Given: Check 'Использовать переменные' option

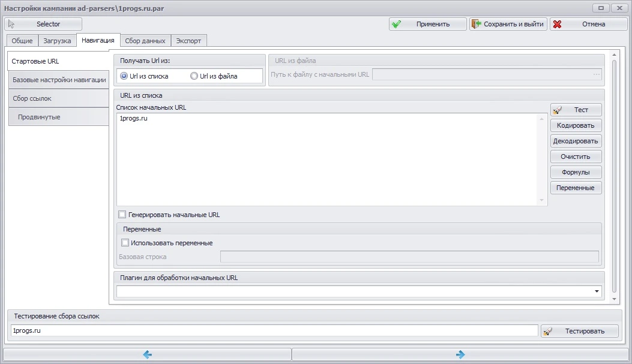Looking at the screenshot, I should click(125, 242).
